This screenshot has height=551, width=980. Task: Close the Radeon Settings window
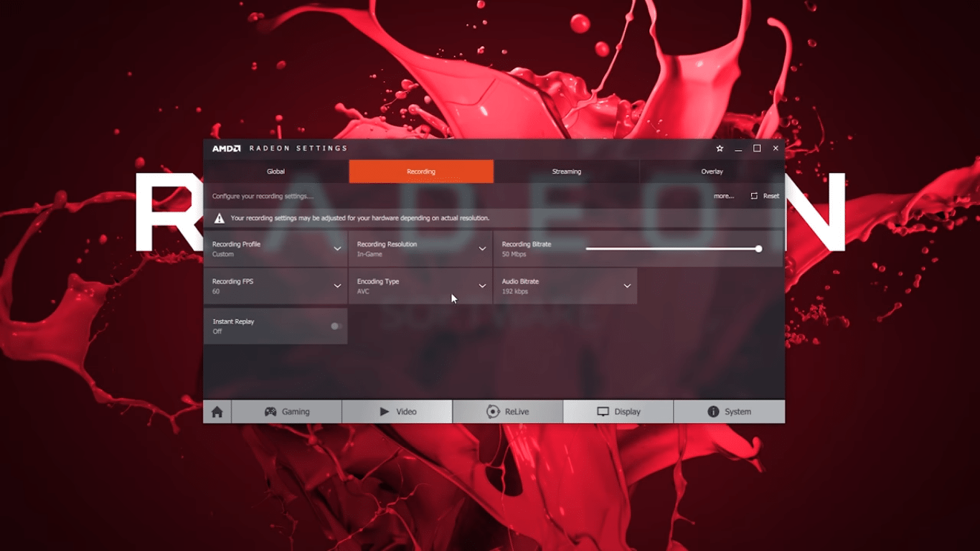(776, 149)
